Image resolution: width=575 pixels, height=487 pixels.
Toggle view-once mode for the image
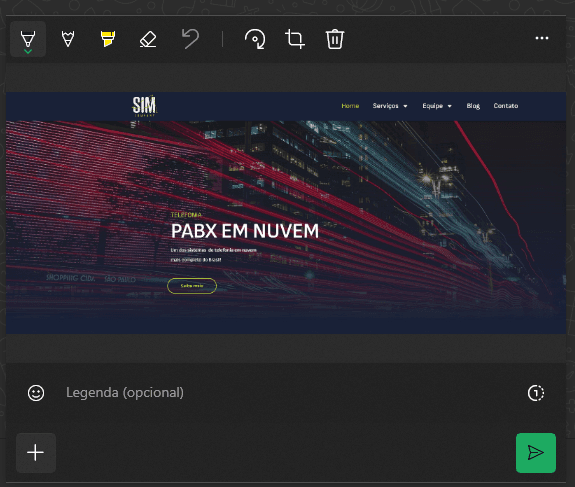(x=536, y=393)
